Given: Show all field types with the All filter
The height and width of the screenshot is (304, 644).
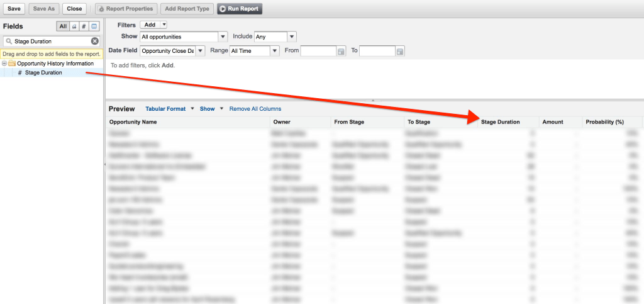Looking at the screenshot, I should point(63,26).
